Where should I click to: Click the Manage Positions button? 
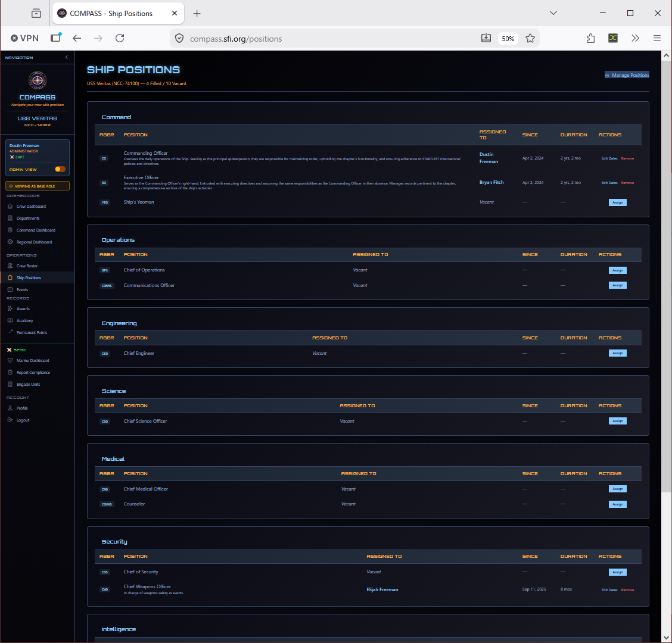[x=627, y=75]
